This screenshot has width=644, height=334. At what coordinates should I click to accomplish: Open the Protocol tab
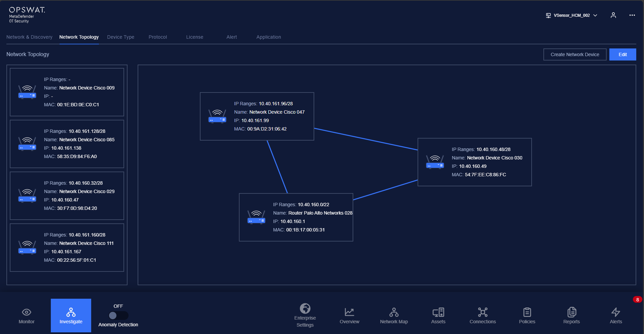[158, 37]
